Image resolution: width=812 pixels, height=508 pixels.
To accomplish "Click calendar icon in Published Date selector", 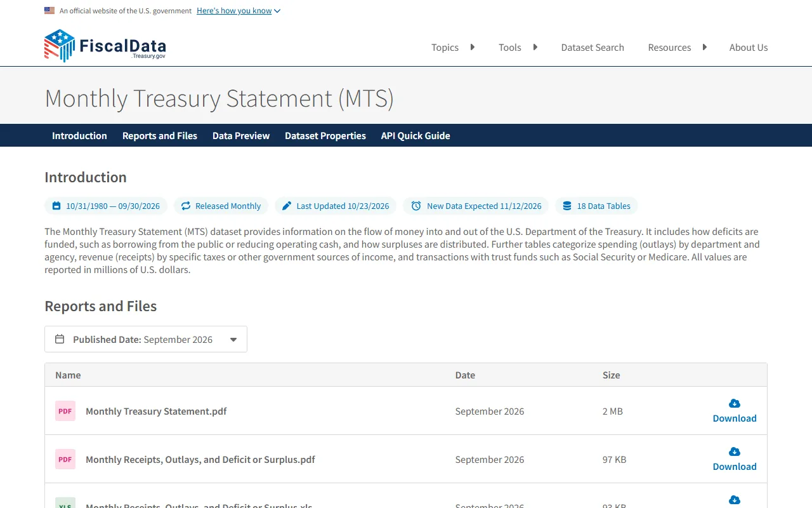I will click(60, 339).
